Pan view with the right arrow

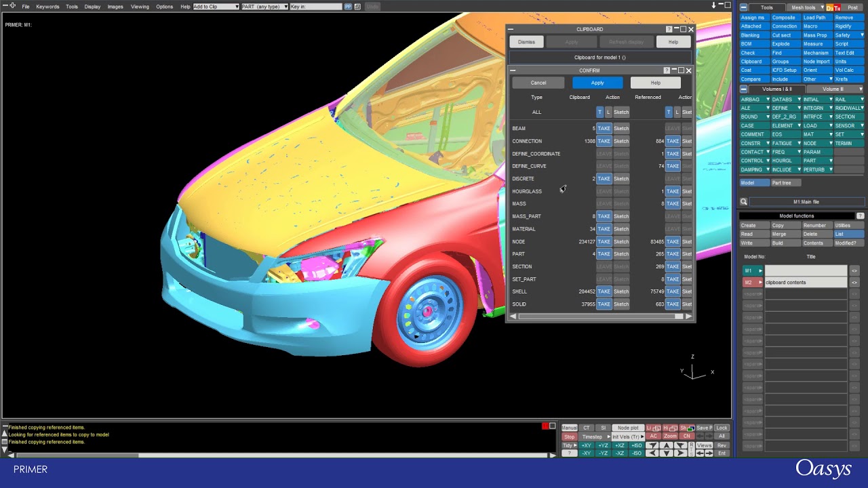pos(680,453)
